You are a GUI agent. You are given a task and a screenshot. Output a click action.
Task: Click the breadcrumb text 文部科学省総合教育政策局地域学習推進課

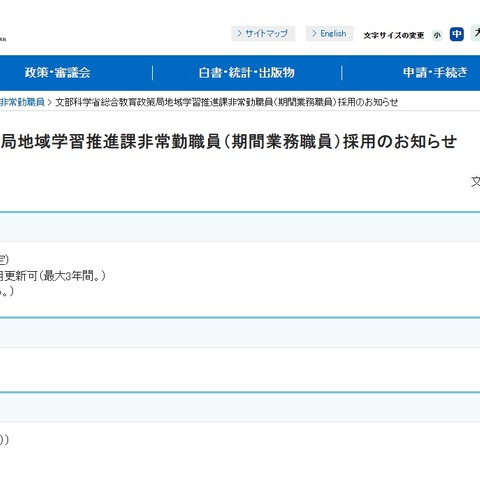click(142, 102)
